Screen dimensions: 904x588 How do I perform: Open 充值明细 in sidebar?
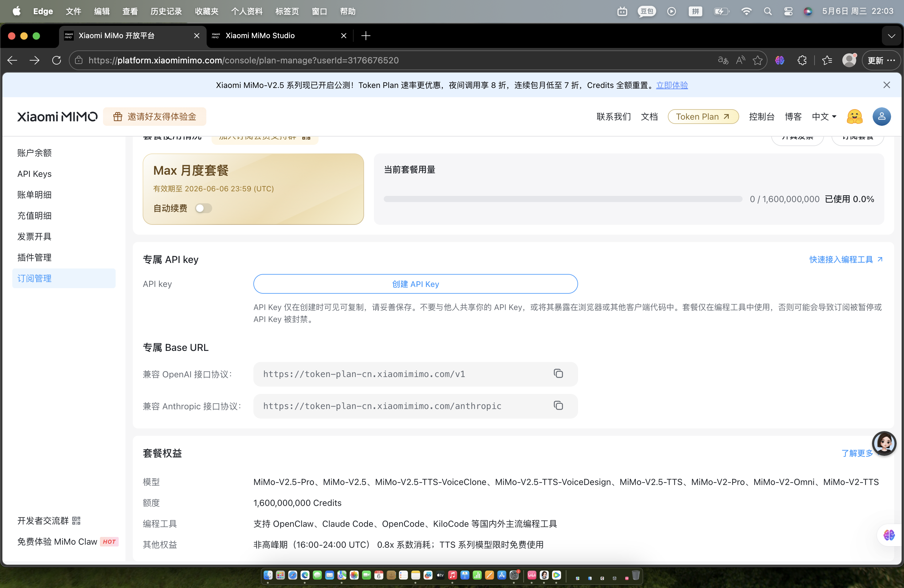(64, 215)
